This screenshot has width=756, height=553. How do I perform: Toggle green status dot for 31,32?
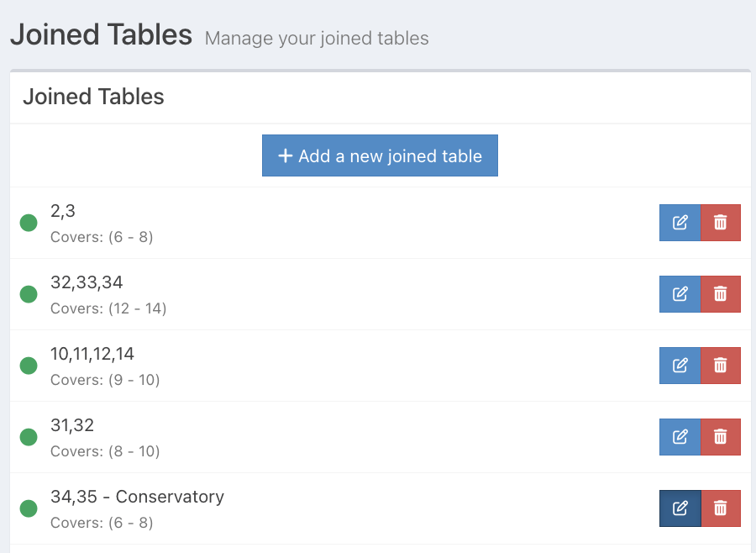[29, 437]
